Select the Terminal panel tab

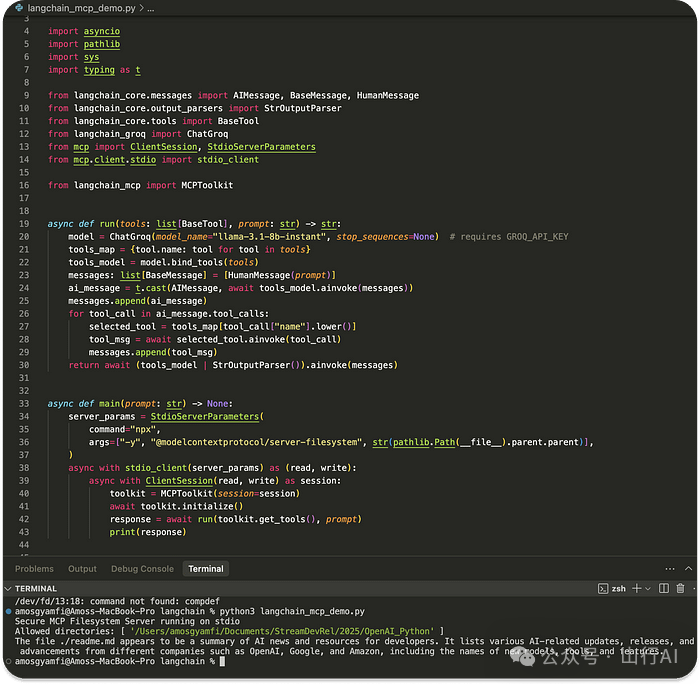(206, 568)
